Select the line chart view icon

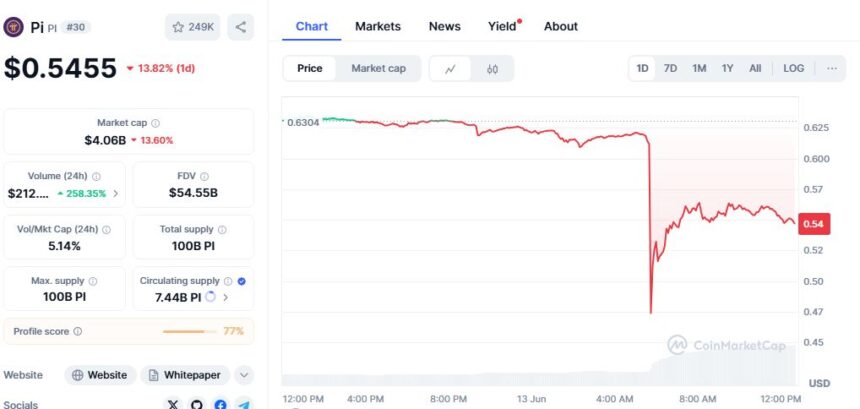tap(451, 69)
